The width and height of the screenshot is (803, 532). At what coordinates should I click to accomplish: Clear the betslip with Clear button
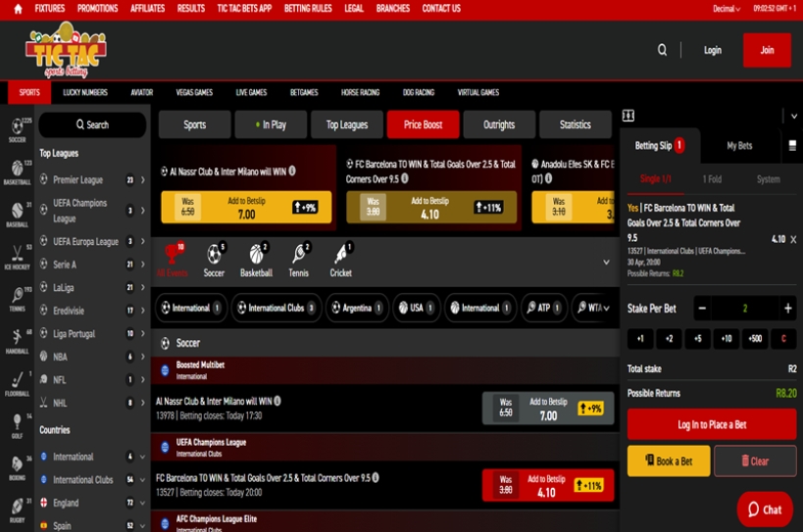[x=755, y=460]
